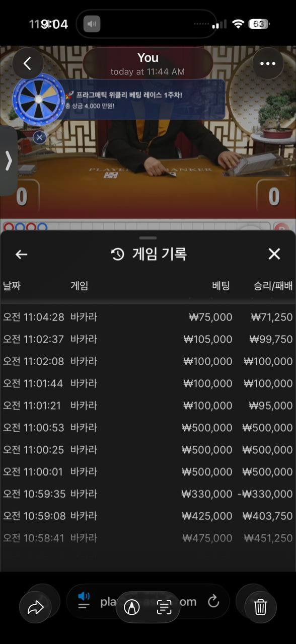Open the 오전 11:04:28 바카라 record

point(148,317)
